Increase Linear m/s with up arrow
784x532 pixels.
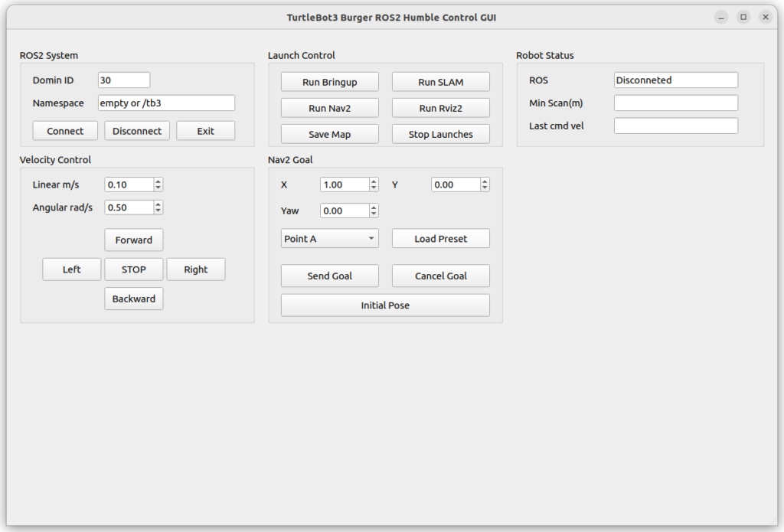[x=158, y=181]
